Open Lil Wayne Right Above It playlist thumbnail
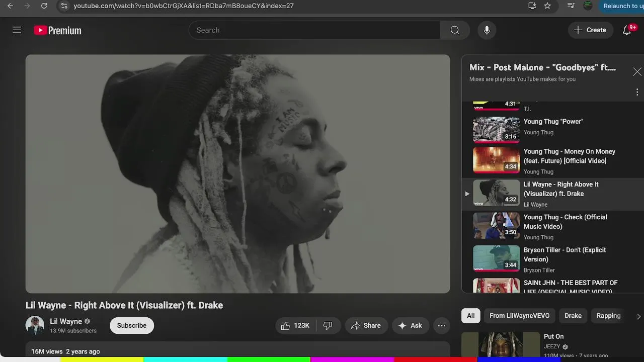The image size is (644, 362). pos(496,193)
